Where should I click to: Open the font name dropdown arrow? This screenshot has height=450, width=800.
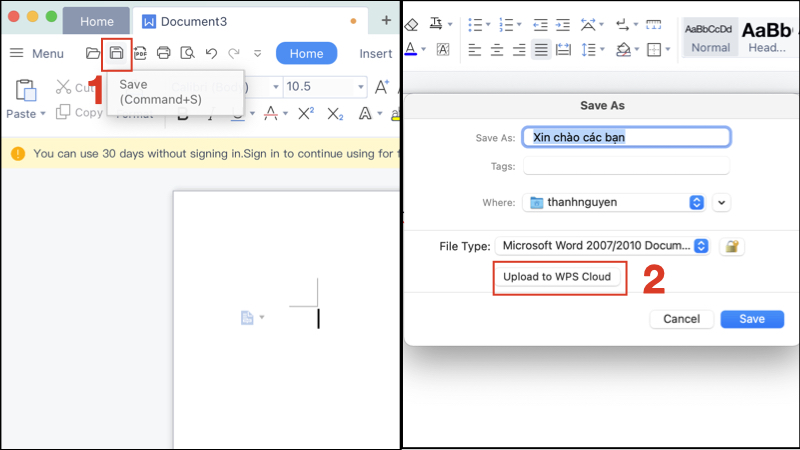[x=276, y=87]
